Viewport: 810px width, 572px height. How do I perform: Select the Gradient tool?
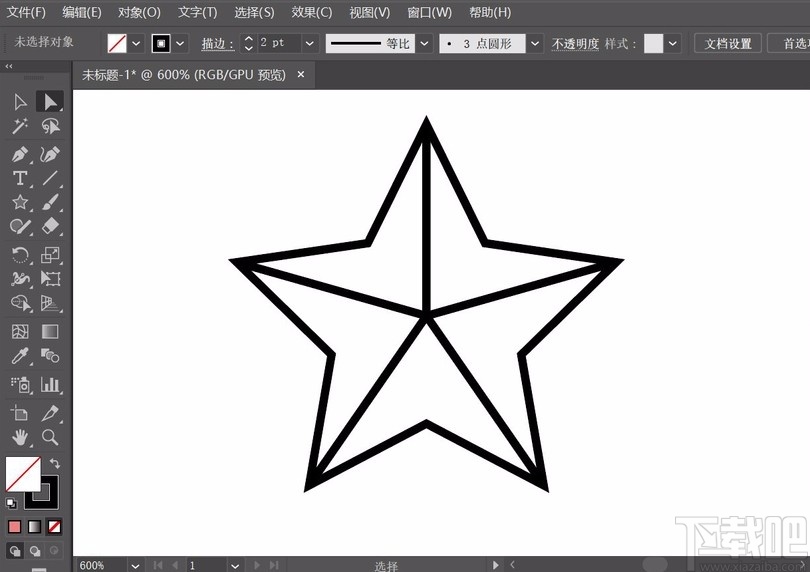(x=50, y=331)
